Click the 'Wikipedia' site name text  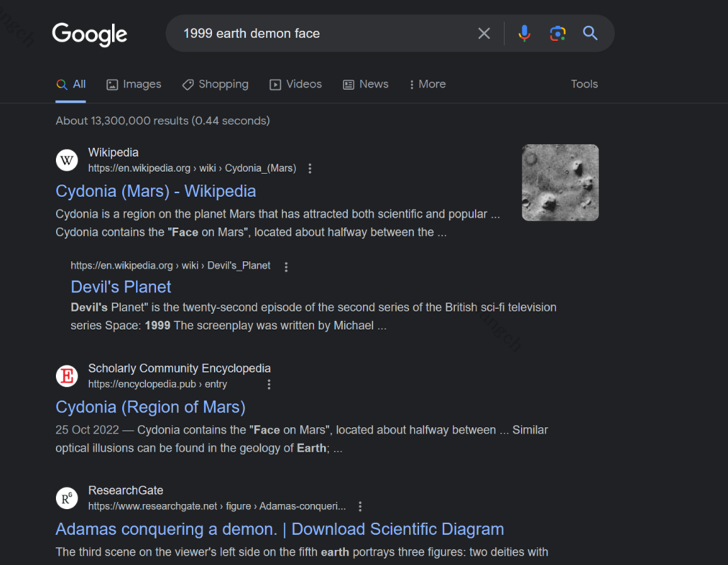114,152
